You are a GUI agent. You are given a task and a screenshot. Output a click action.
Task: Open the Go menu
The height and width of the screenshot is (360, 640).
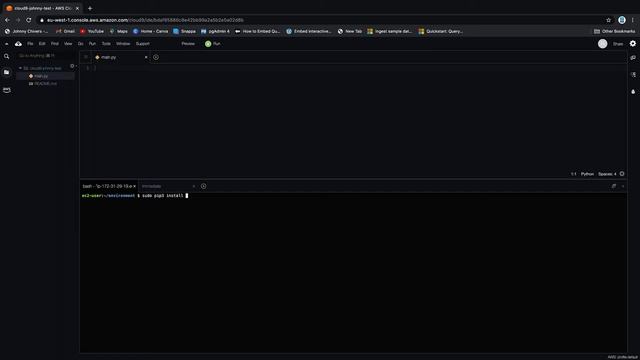pyautogui.click(x=80, y=44)
